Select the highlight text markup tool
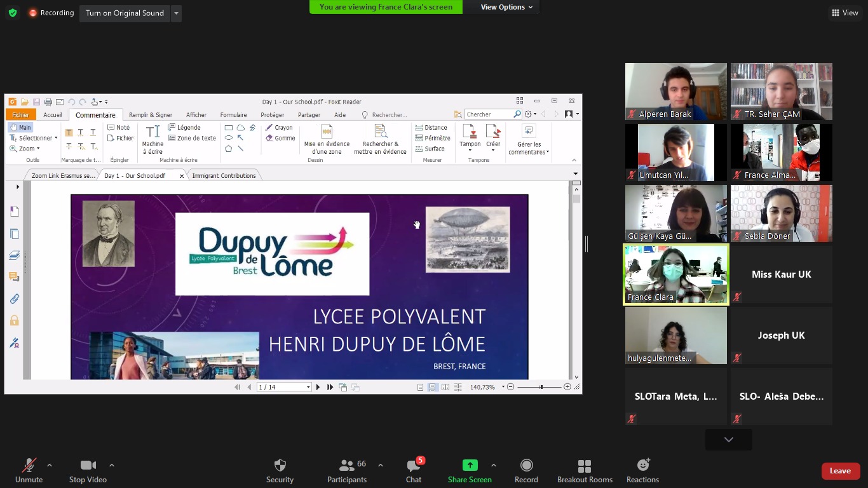 tap(69, 133)
